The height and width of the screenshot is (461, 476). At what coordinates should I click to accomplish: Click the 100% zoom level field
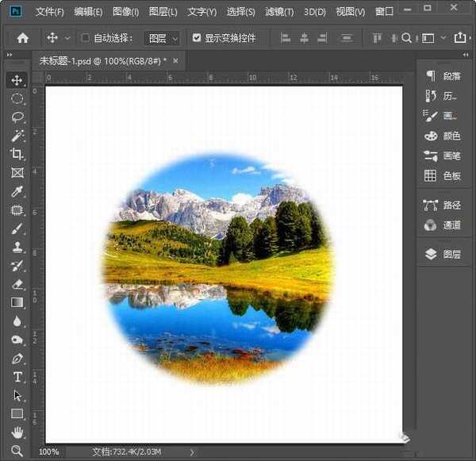(x=48, y=451)
